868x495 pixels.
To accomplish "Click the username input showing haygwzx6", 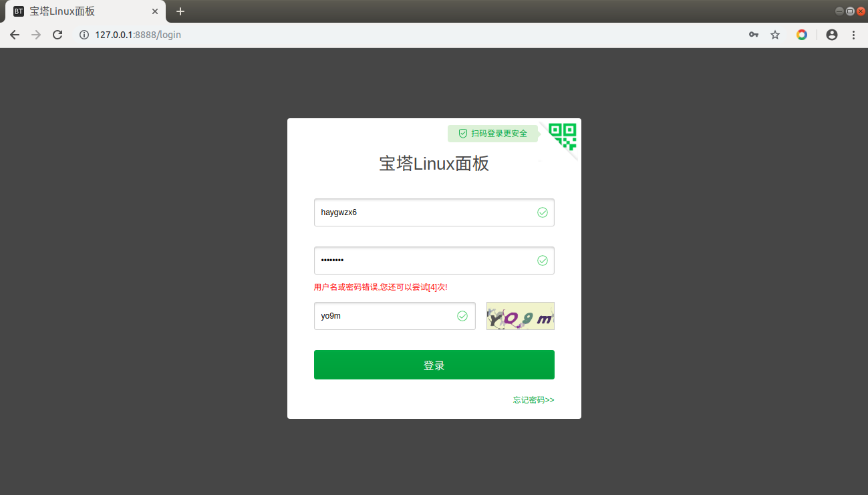I will pos(401,212).
